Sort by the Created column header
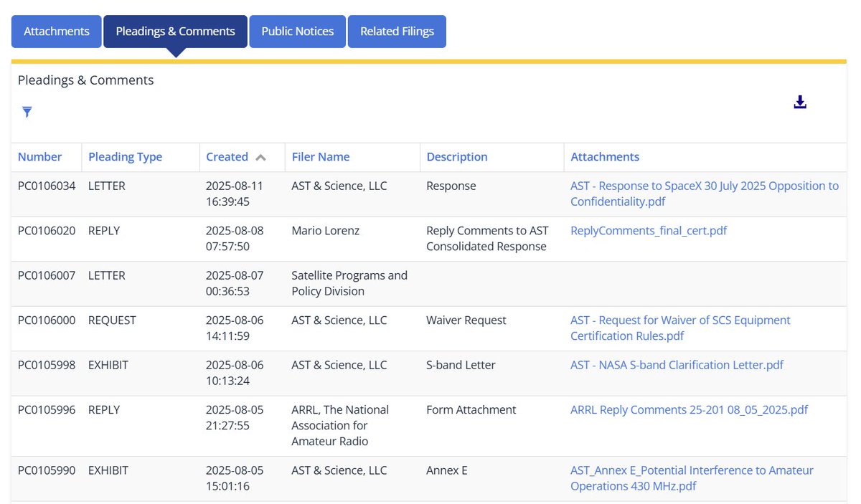This screenshot has height=504, width=861. pyautogui.click(x=227, y=157)
